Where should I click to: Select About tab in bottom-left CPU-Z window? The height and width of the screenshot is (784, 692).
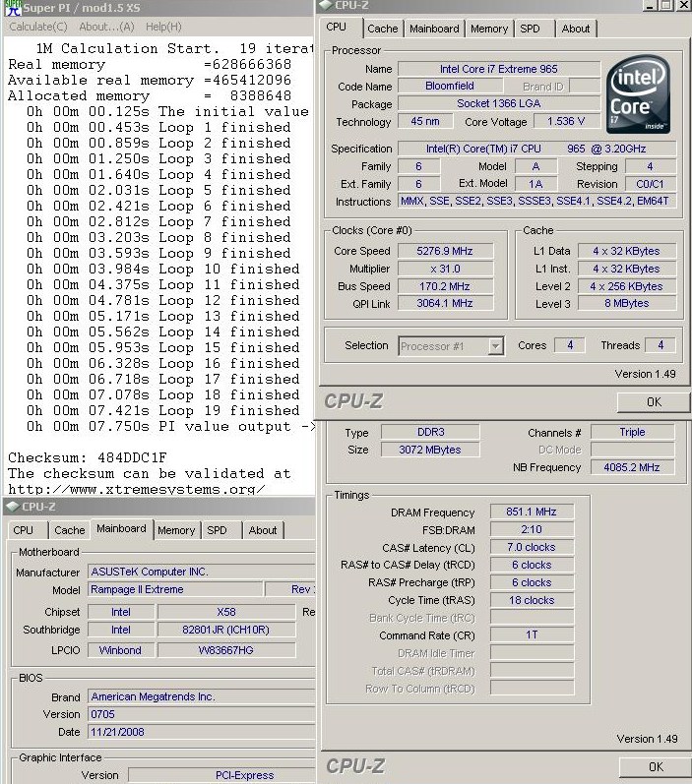coord(263,530)
